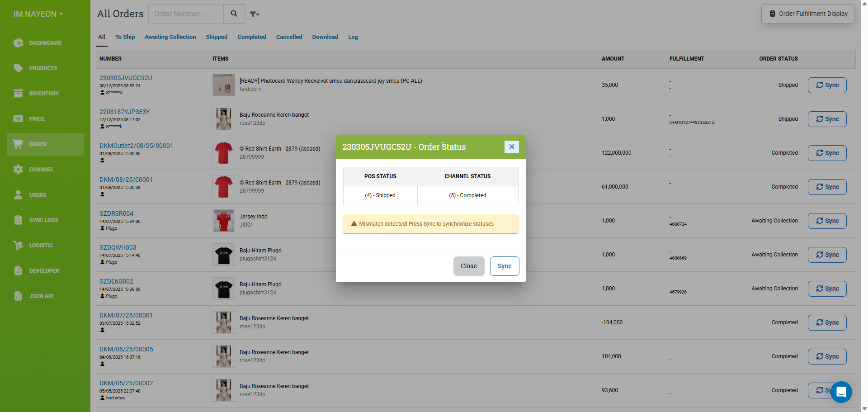This screenshot has width=868, height=412.
Task: Open the order filter funnel dropdown
Action: pos(255,14)
